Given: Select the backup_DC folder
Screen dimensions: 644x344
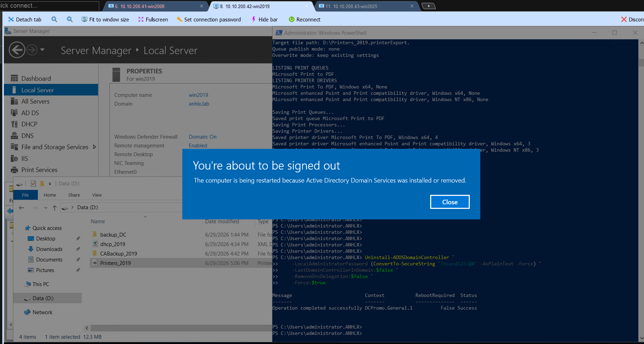Looking at the screenshot, I should (x=113, y=235).
